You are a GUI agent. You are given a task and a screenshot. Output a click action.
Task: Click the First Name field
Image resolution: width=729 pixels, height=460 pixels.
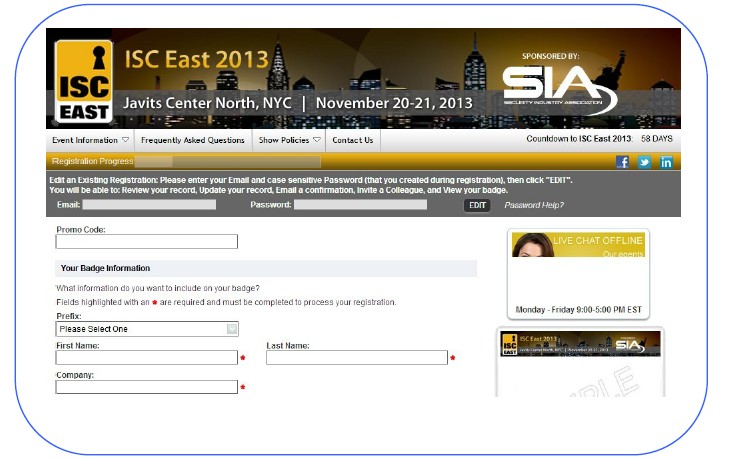[x=147, y=358]
